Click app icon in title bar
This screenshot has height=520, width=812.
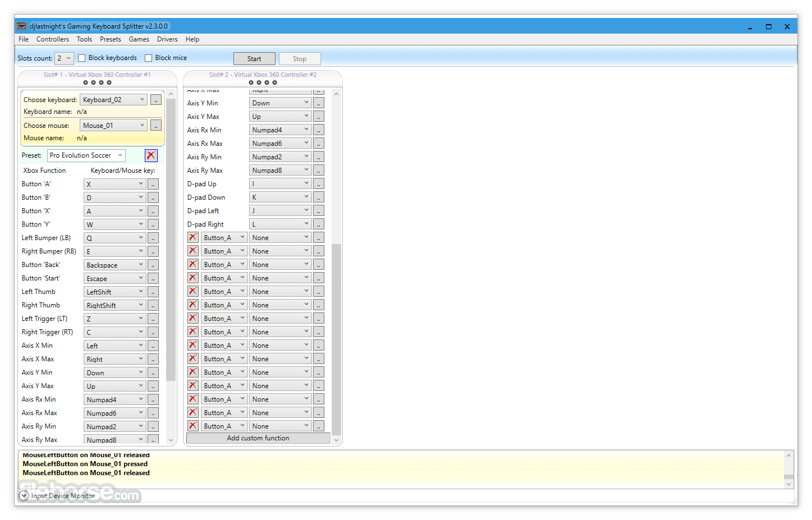21,26
